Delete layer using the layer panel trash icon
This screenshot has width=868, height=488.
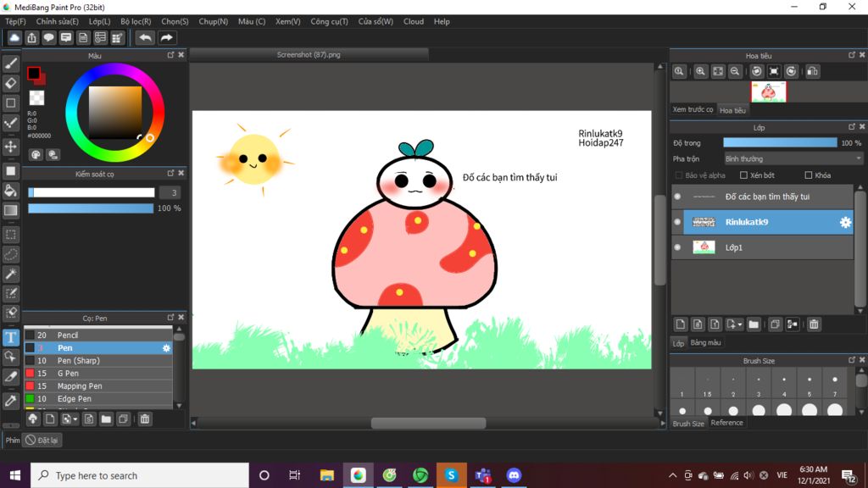814,324
